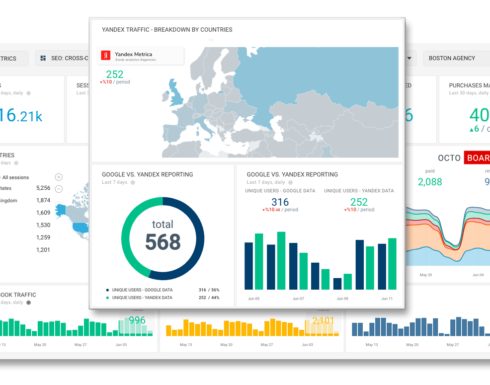Viewport: 490px width, 385px height.
Task: Click '%10 / period' under Yandex Metrica
Action: point(115,82)
